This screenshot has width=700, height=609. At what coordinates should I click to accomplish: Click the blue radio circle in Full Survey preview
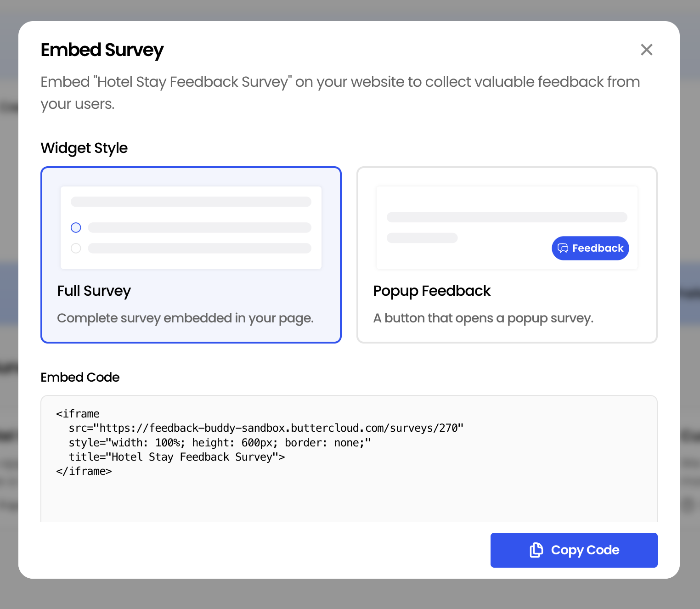coord(76,228)
